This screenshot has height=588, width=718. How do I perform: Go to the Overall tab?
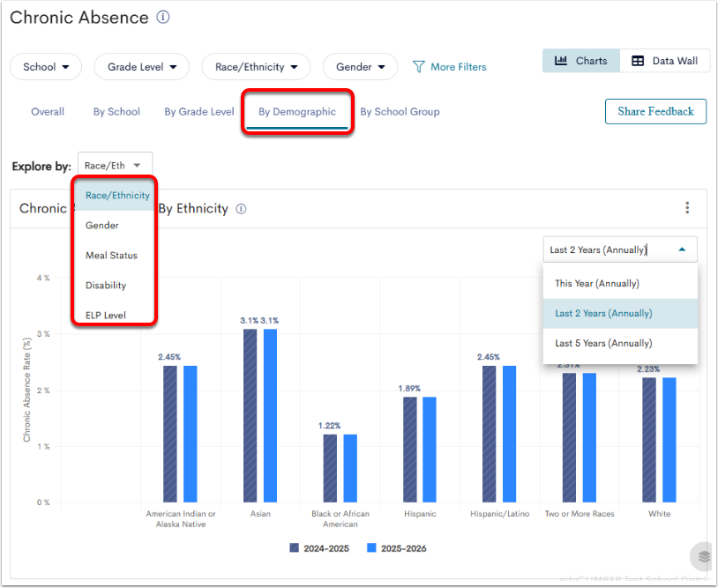click(x=48, y=112)
